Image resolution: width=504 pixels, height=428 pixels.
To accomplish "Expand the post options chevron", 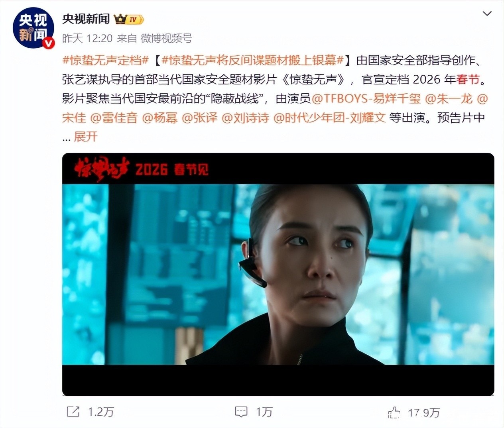I will [x=487, y=14].
